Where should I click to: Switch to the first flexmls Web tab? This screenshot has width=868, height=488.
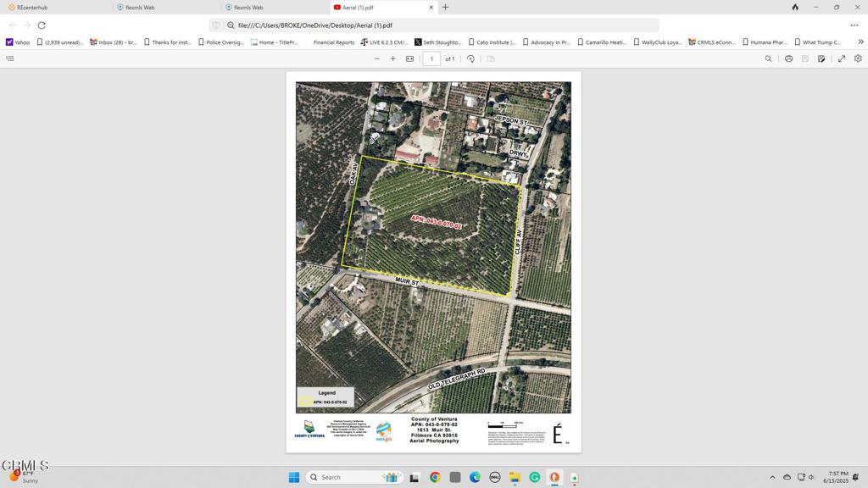point(136,7)
